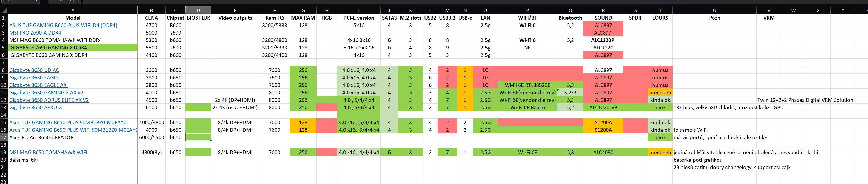The width and height of the screenshot is (868, 184).
Task: Click the LOOKS header cell
Action: point(660,18)
